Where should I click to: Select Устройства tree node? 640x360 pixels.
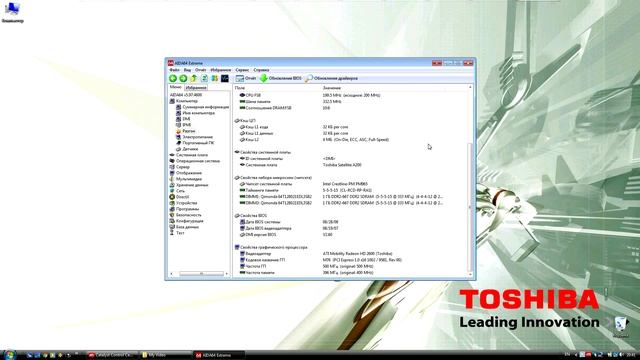click(183, 203)
